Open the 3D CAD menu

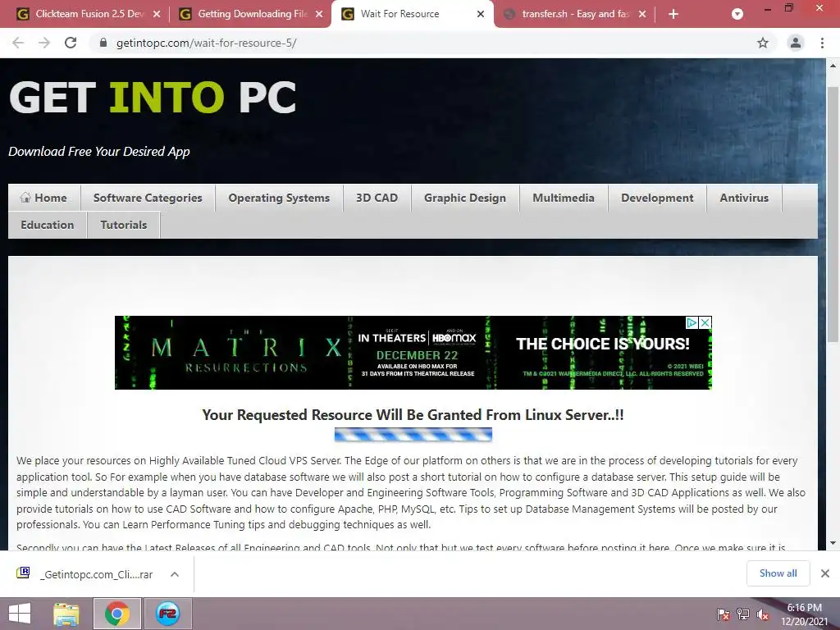(x=377, y=198)
